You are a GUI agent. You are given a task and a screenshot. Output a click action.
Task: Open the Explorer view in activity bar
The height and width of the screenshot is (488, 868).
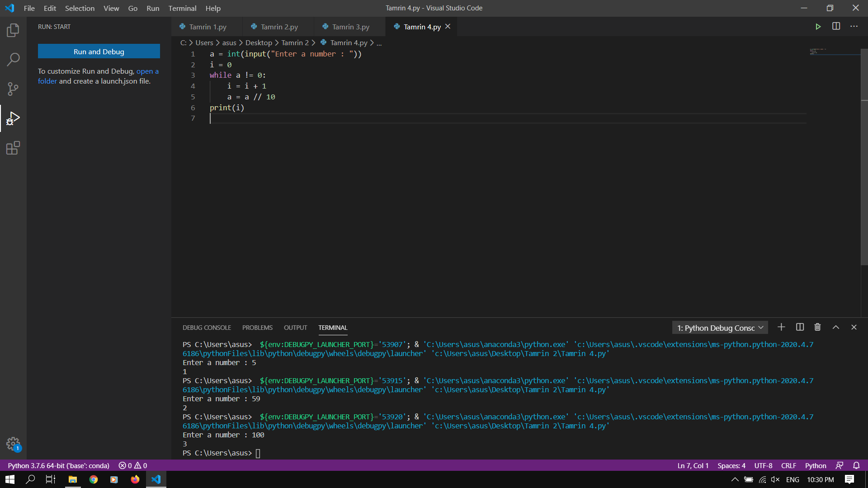[13, 30]
